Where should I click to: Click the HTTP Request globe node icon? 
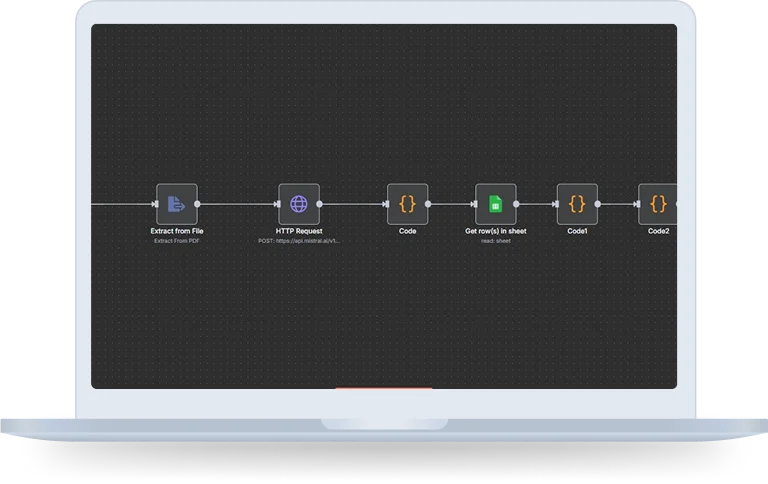(x=298, y=204)
